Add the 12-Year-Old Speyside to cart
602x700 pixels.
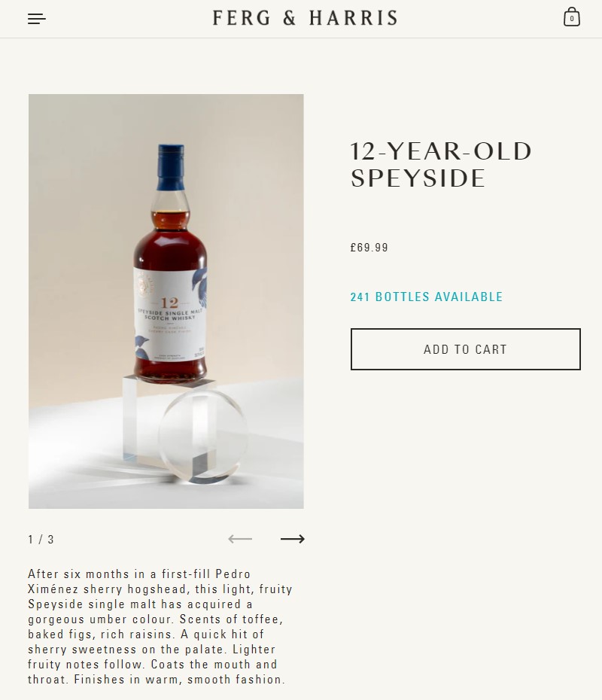tap(466, 349)
